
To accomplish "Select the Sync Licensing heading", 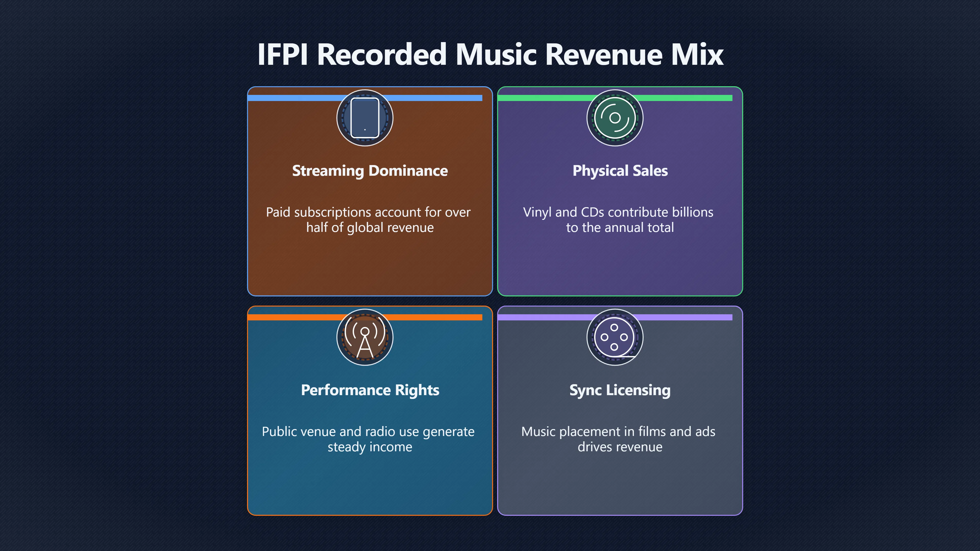I will pos(620,390).
